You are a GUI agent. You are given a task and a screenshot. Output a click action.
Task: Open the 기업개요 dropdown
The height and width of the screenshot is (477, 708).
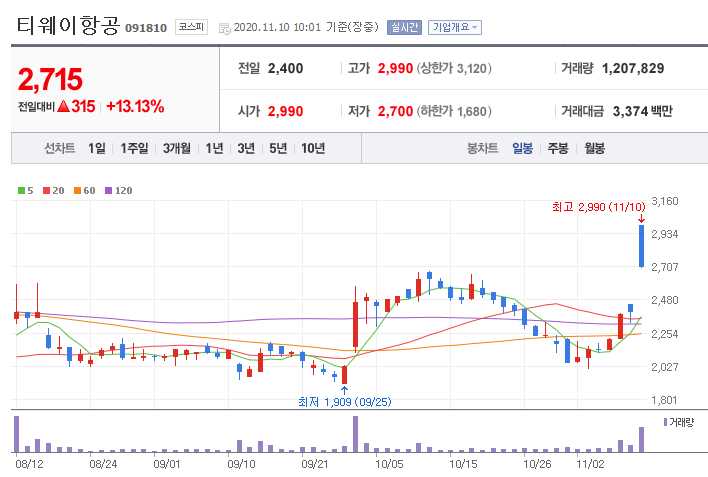pyautogui.click(x=455, y=27)
